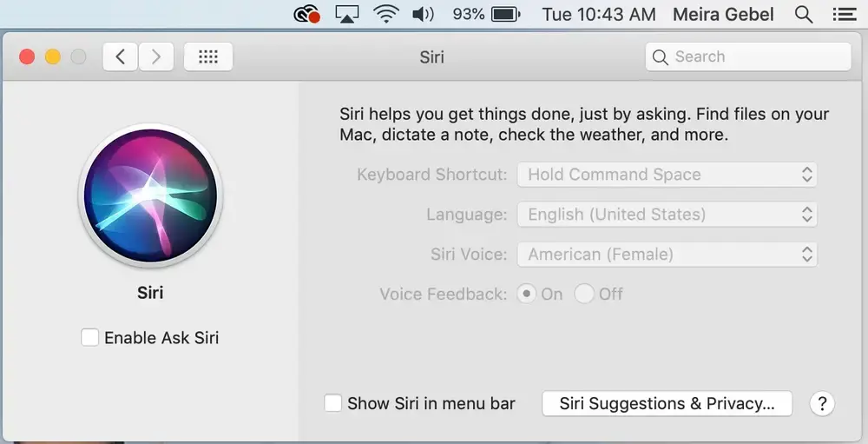Go back with the left arrow button
The height and width of the screenshot is (444, 868).
click(120, 56)
